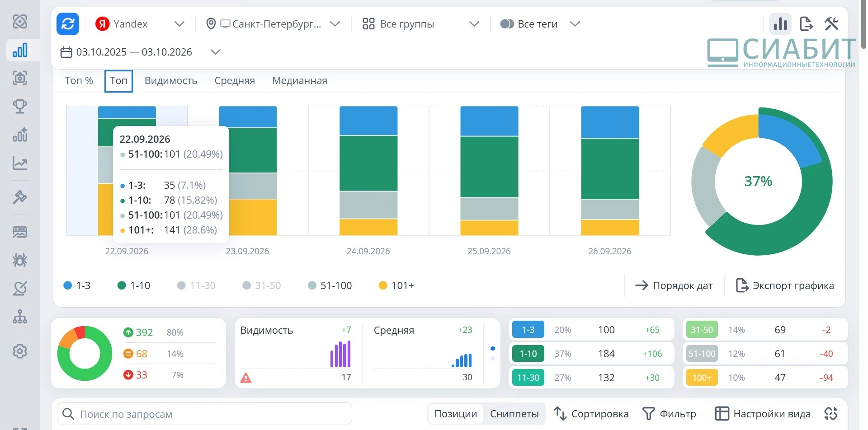Open the top sidebar logo icon
Image resolution: width=868 pixels, height=430 pixels.
click(x=20, y=21)
